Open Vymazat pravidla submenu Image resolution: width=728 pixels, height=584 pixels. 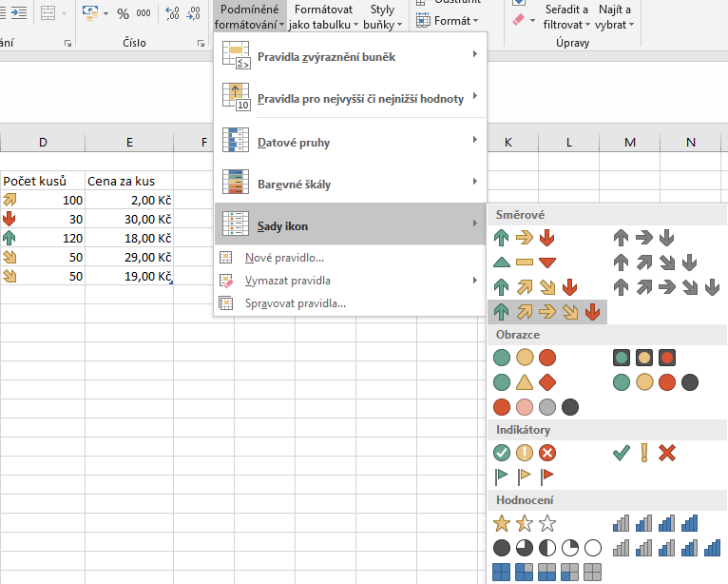pyautogui.click(x=350, y=281)
